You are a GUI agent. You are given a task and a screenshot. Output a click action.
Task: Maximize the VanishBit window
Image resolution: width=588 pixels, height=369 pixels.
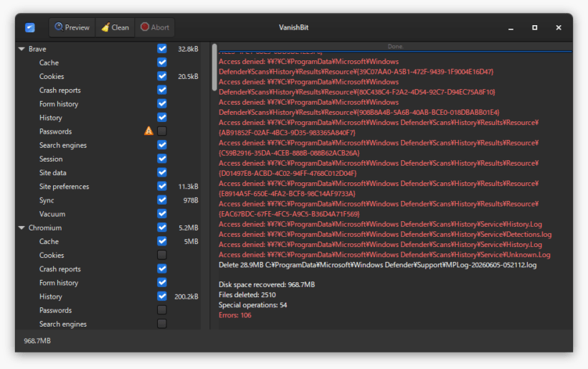pos(535,28)
